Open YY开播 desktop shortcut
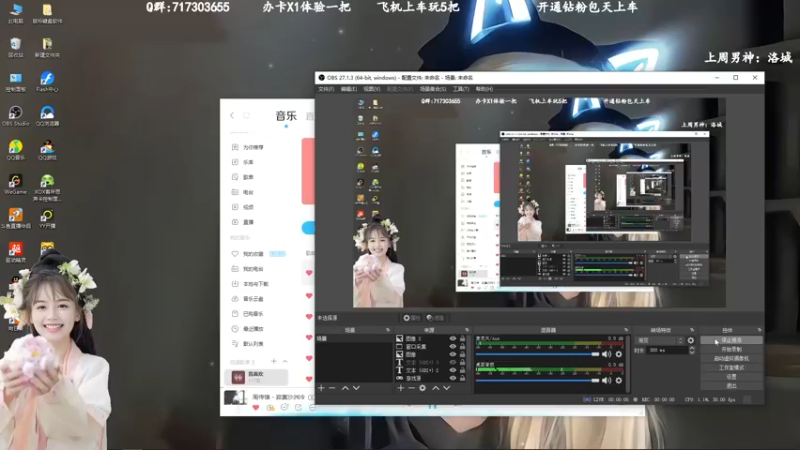The height and width of the screenshot is (450, 800). (47, 218)
